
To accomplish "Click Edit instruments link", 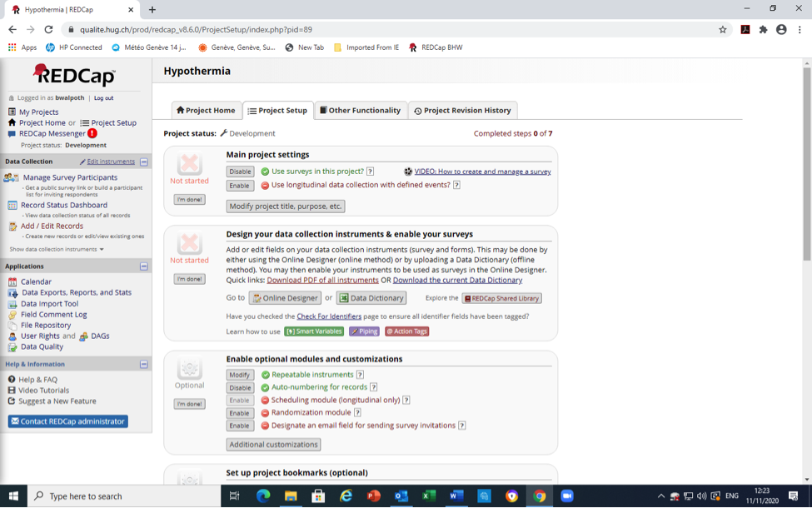I will [x=110, y=162].
